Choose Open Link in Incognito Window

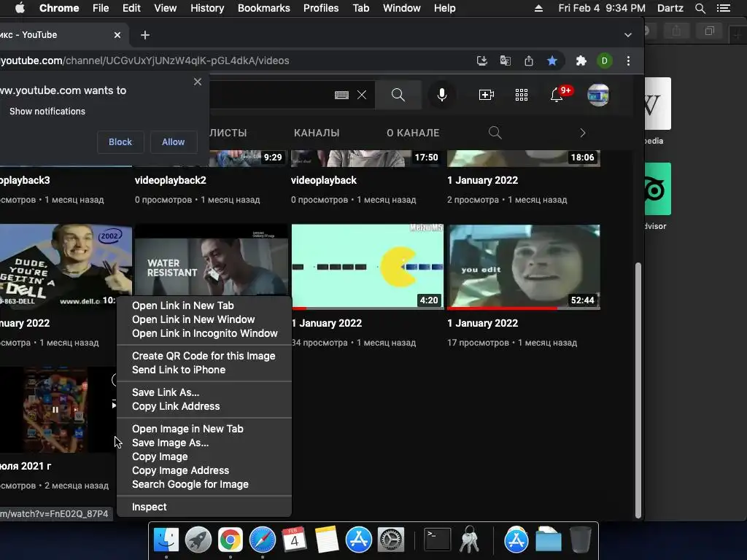pyautogui.click(x=204, y=333)
